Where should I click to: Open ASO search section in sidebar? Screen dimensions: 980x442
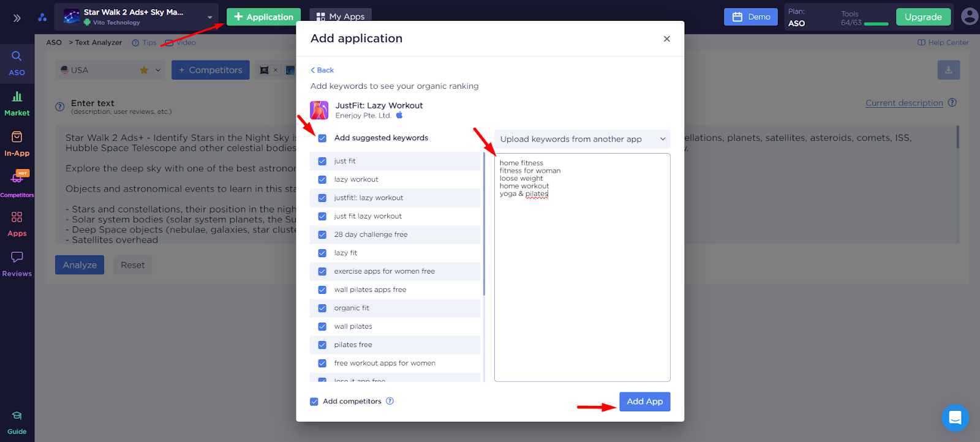click(17, 63)
